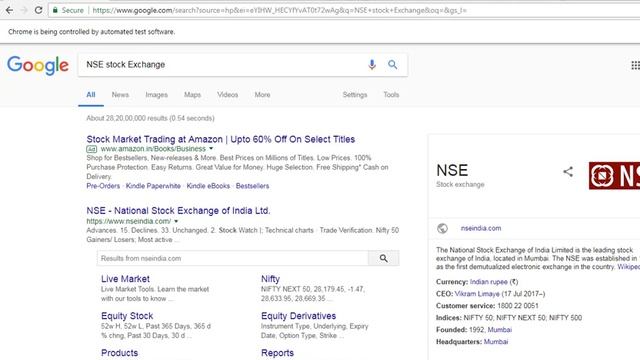Open the Equity Derivatives sitelink

pyautogui.click(x=298, y=316)
